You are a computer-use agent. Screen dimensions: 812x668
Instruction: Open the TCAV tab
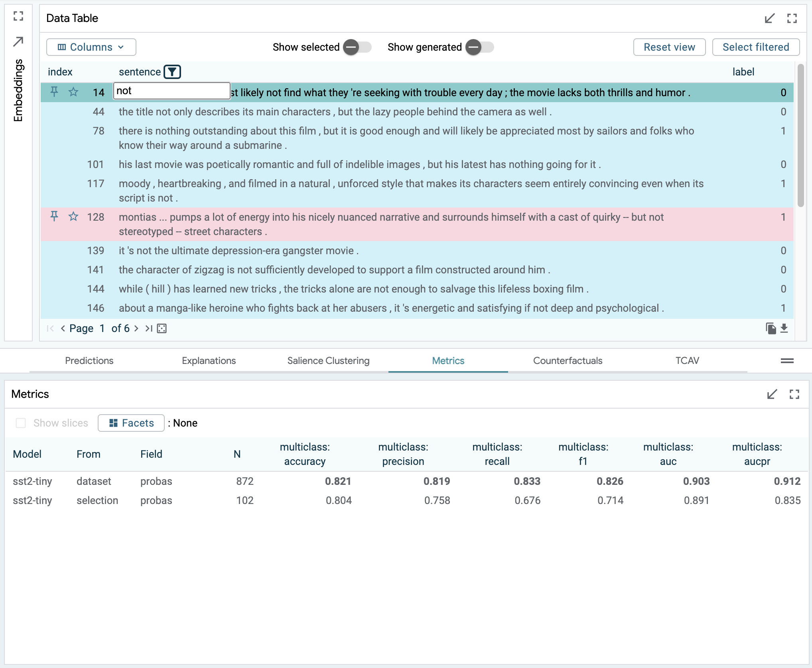688,361
